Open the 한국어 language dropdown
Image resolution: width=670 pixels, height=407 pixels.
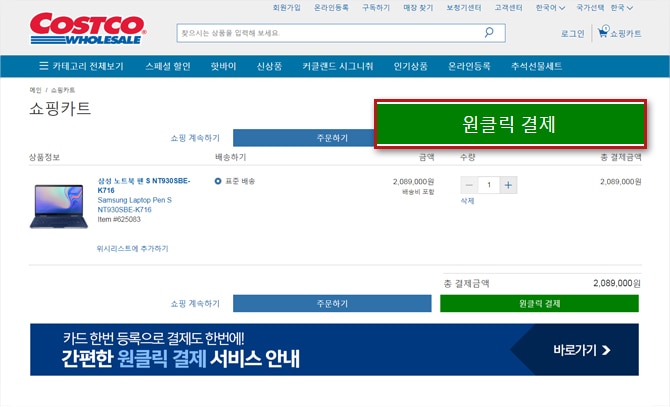tap(550, 8)
